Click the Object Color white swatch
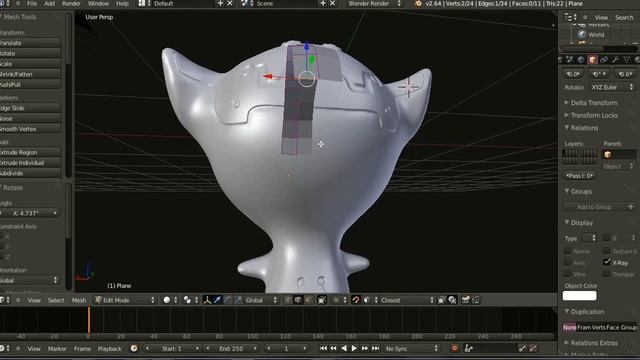Screen dimensions: 640x360 point(580,296)
